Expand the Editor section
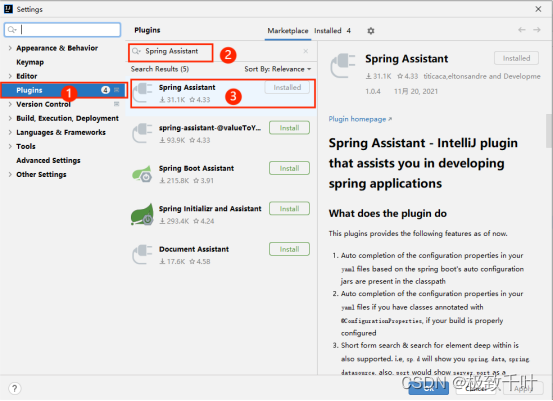Image resolution: width=553 pixels, height=401 pixels. pyautogui.click(x=10, y=76)
